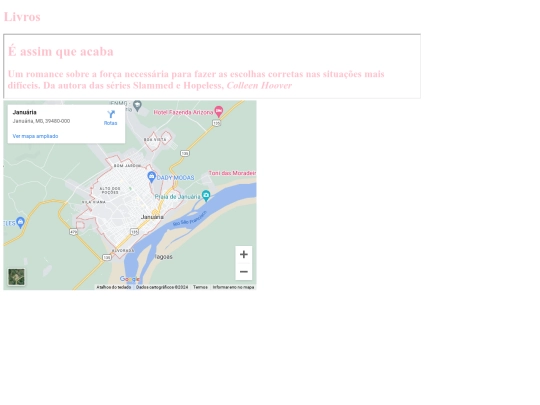Image resolution: width=540 pixels, height=405 pixels.
Task: Select the Hotel Fazenda Arizona pin
Action: (219, 111)
